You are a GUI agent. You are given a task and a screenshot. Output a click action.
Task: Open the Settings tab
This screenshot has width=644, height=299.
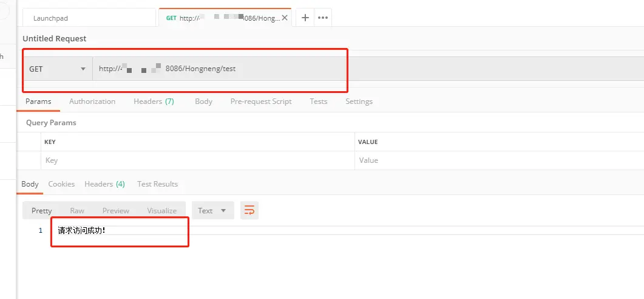click(x=359, y=101)
